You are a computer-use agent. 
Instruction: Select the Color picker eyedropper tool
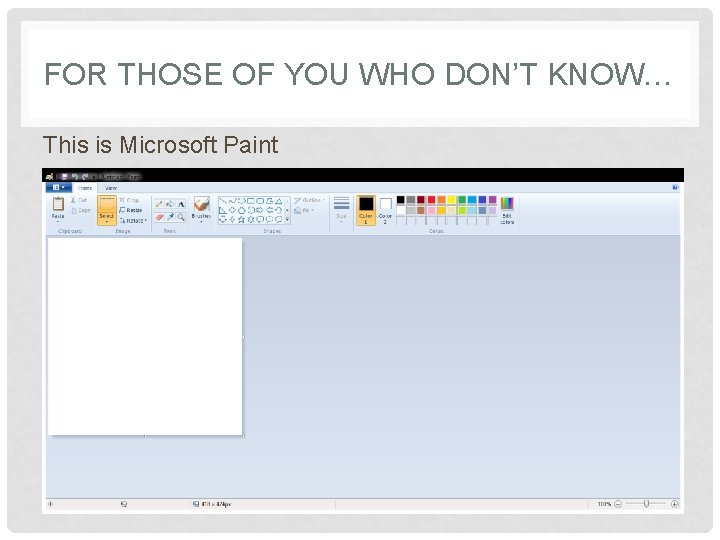click(x=171, y=217)
